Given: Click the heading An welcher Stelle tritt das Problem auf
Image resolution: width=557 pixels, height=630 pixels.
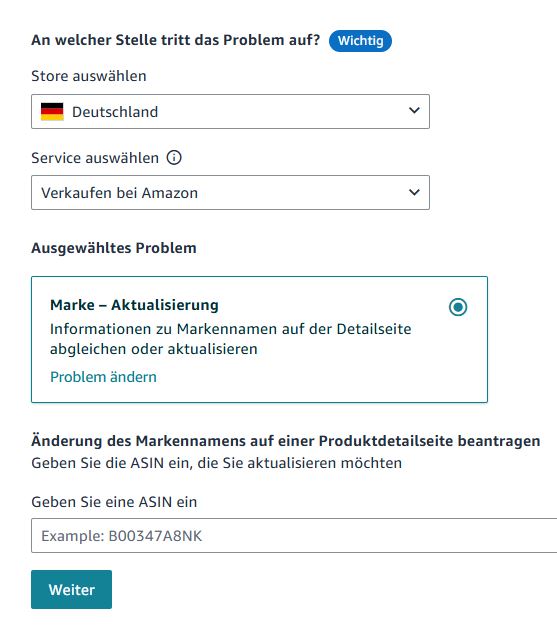Looking at the screenshot, I should click(x=176, y=40).
